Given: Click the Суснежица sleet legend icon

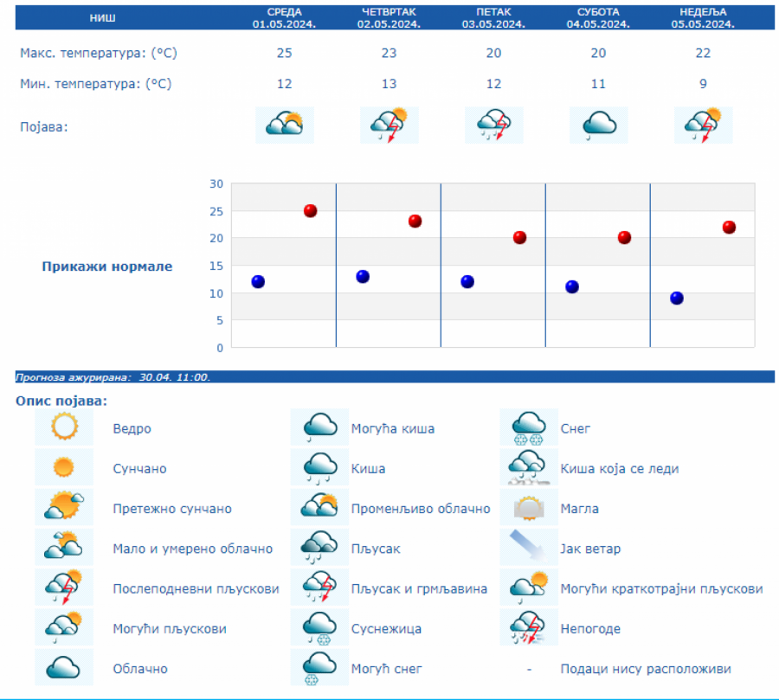Looking at the screenshot, I should (x=319, y=627).
